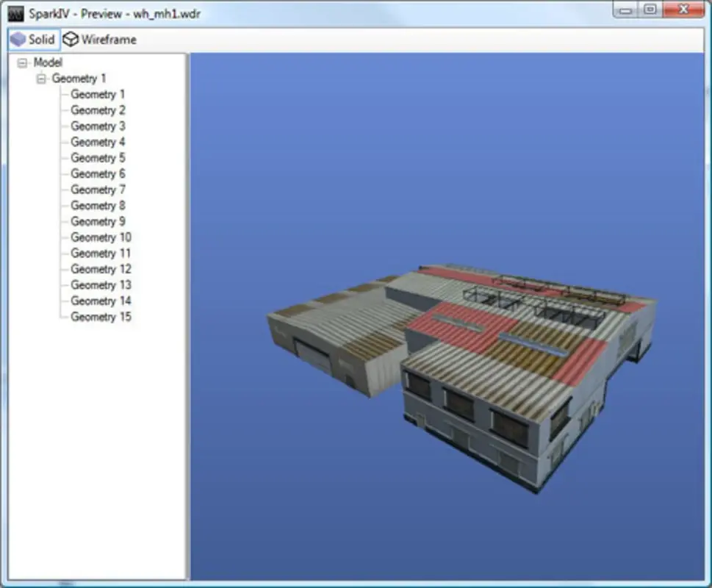Select Geometry 12 in the tree
712x588 pixels.
100,269
